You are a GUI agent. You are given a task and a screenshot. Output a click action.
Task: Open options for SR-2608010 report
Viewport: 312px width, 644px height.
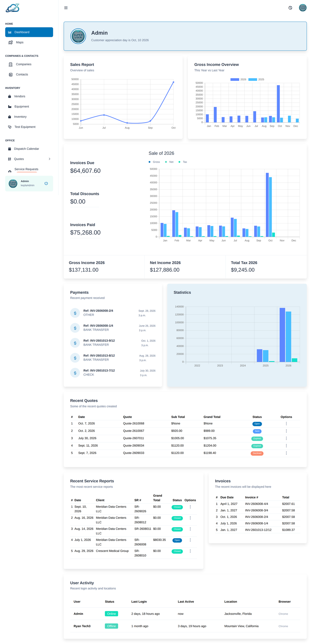point(190,551)
